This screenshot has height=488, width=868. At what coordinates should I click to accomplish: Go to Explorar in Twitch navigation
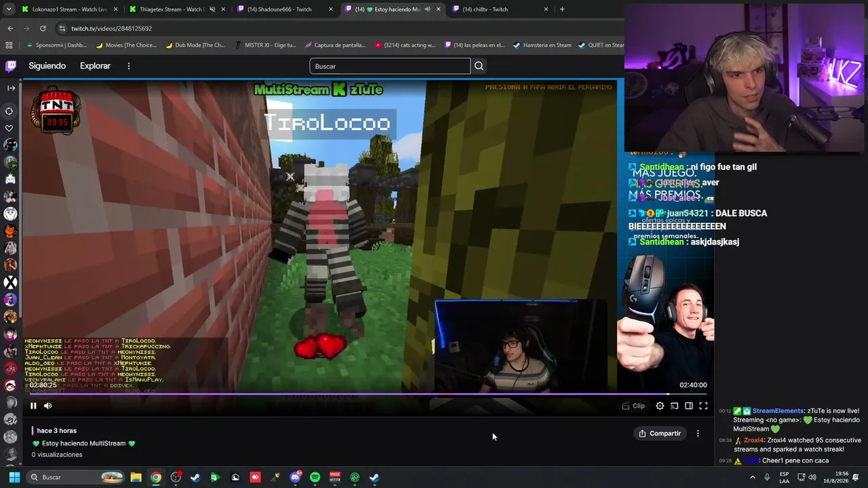tap(95, 66)
